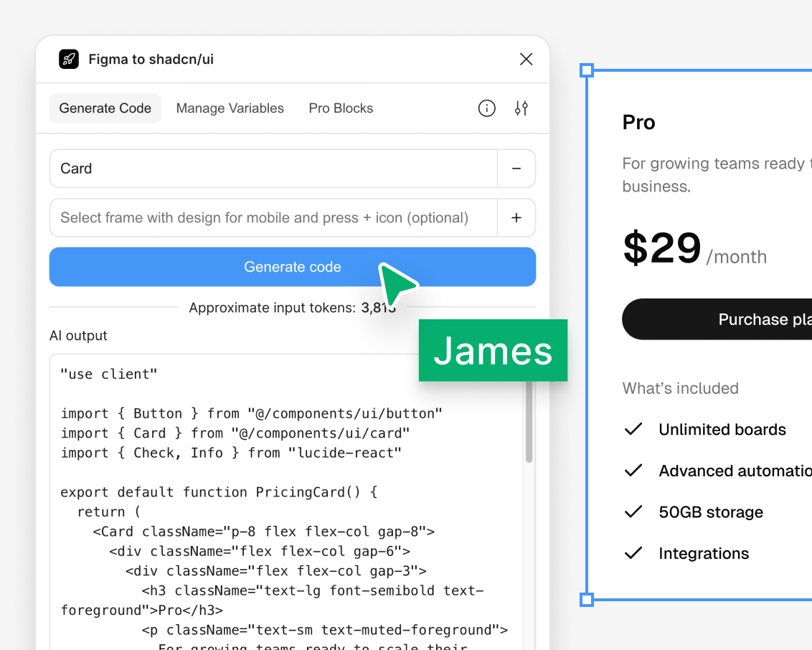Click the lucide-react import code line
The image size is (812, 650).
[x=231, y=453]
